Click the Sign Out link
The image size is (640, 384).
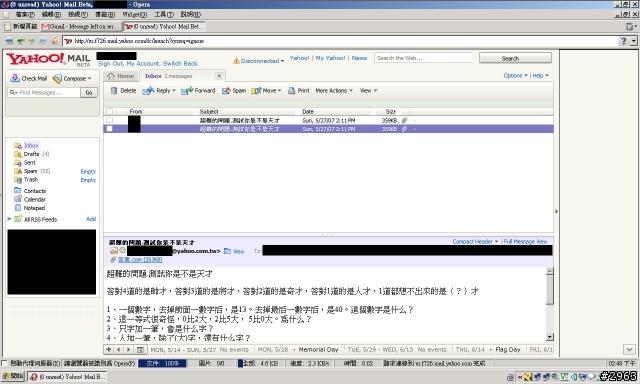(x=110, y=64)
